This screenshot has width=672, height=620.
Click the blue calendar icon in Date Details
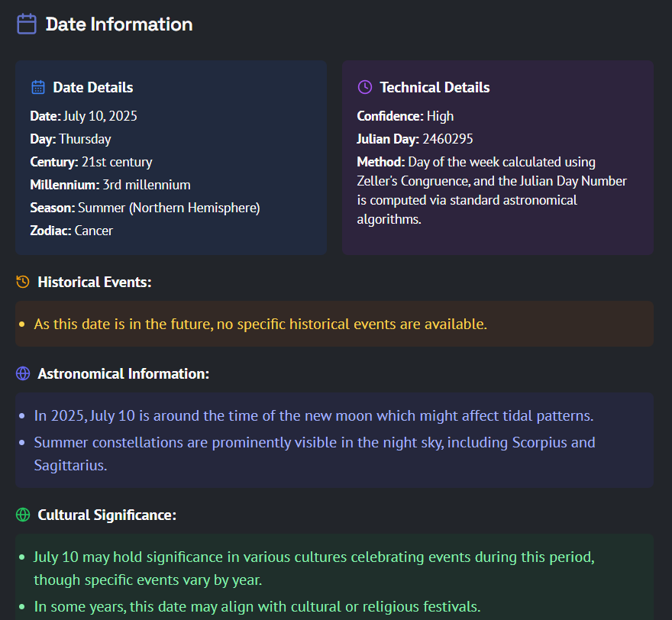(38, 87)
